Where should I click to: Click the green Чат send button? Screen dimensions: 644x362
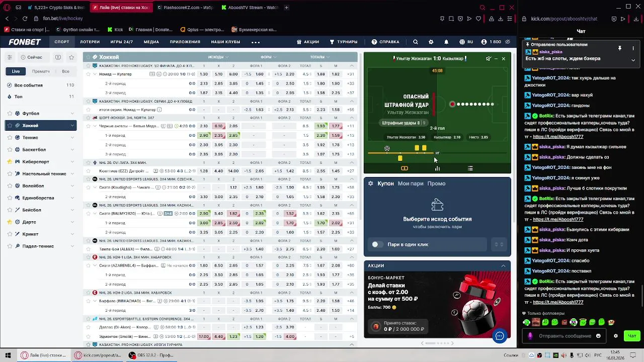[x=632, y=336]
